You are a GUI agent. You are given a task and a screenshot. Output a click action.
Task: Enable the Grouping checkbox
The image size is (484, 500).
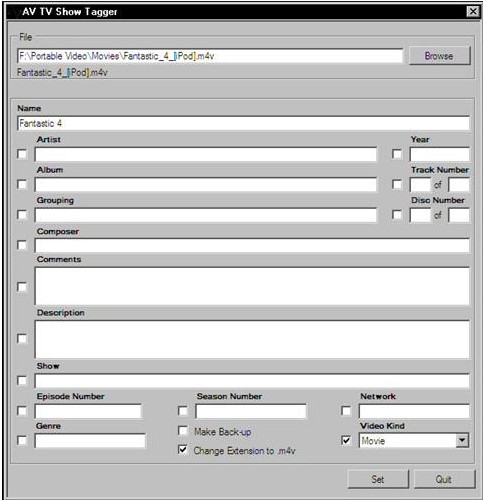(x=22, y=215)
